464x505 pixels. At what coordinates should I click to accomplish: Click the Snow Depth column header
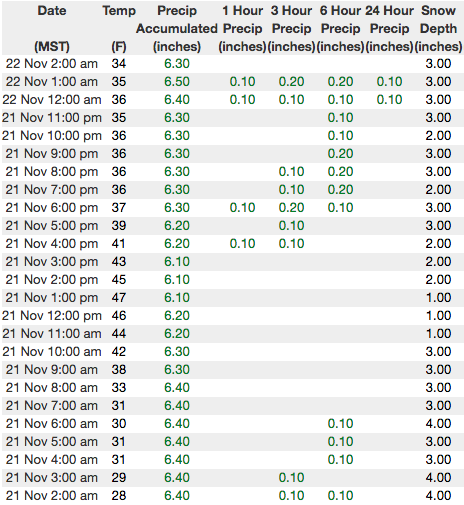[x=438, y=28]
